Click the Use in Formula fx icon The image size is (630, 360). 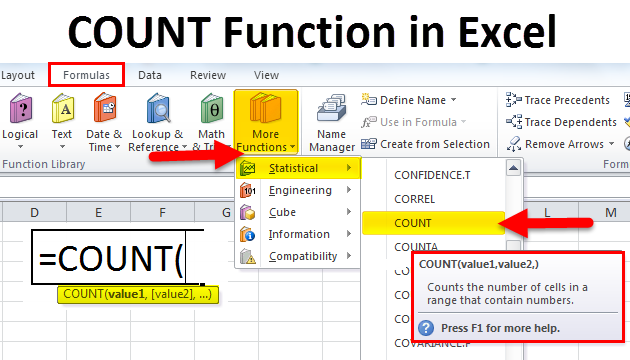coord(368,122)
